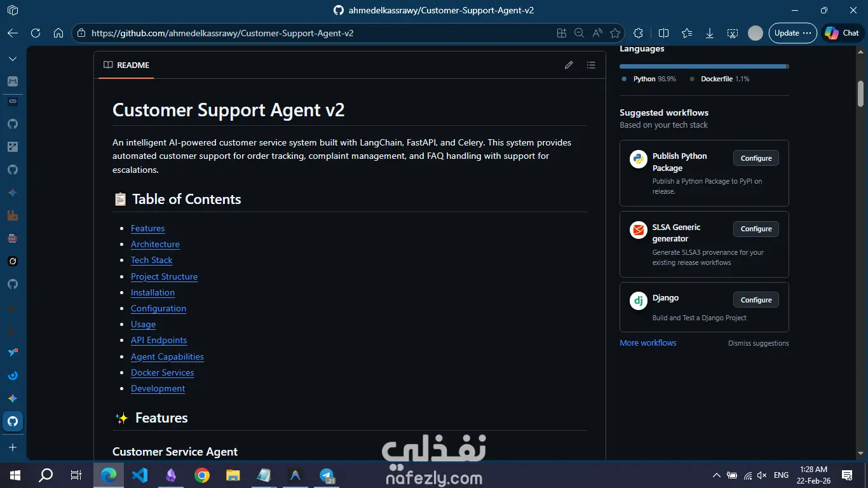Configure the SLSA Generic generator workflow
Screen dimensions: 868x488
tap(756, 229)
